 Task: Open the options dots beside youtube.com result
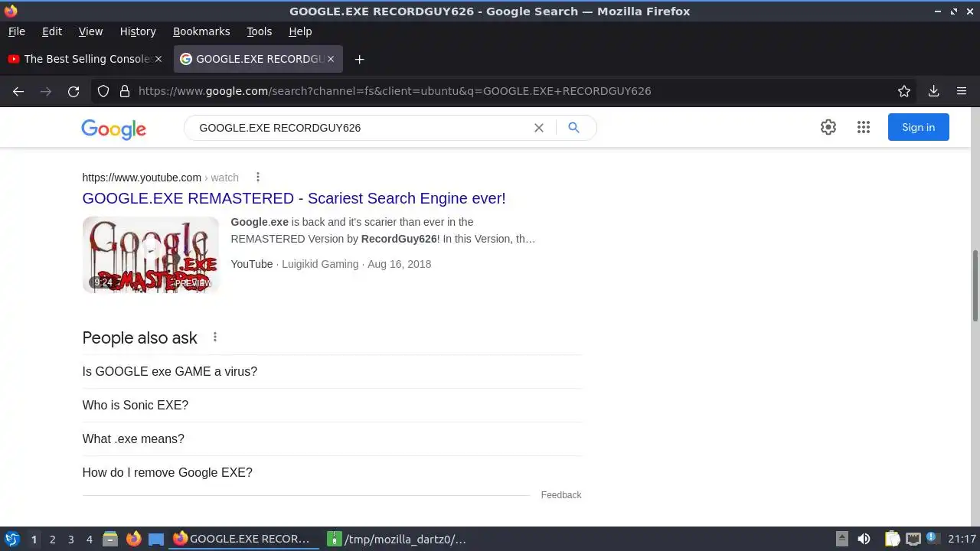click(x=258, y=178)
